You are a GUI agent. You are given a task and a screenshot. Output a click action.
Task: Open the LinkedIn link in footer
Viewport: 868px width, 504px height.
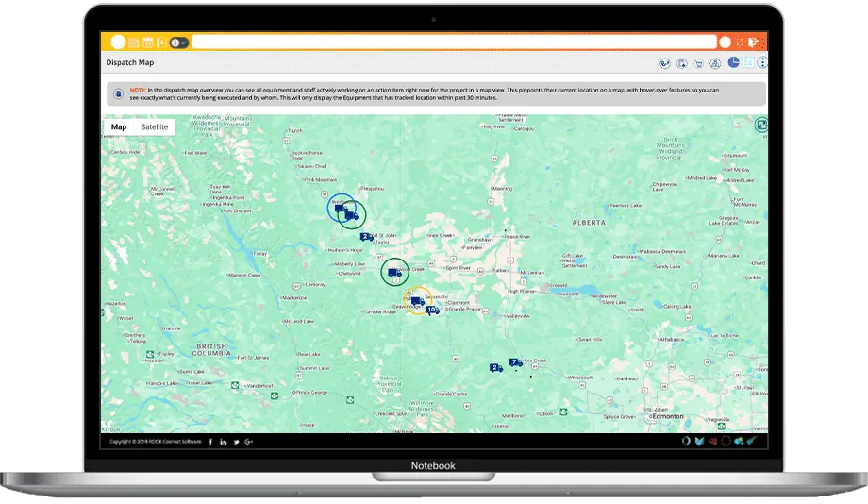(223, 441)
